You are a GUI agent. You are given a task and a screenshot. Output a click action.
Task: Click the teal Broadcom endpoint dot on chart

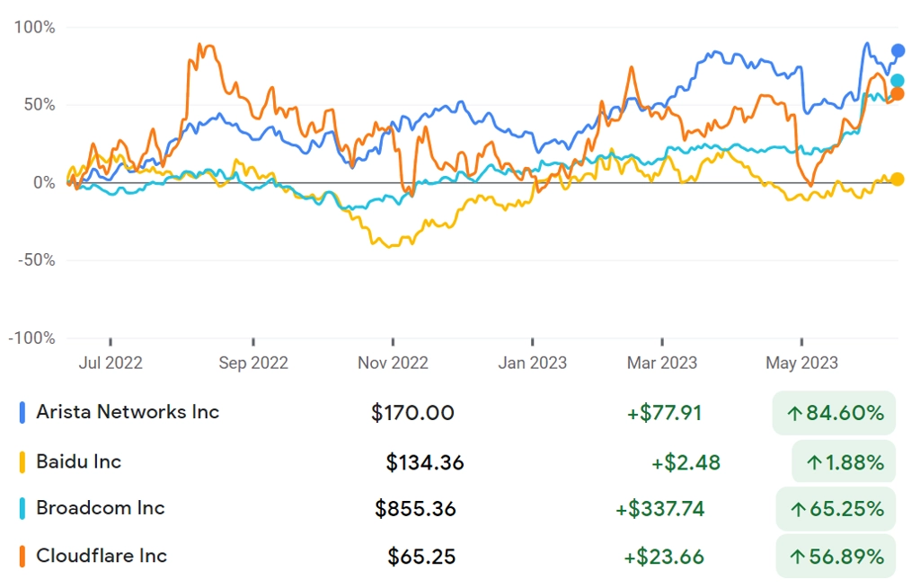[x=898, y=81]
